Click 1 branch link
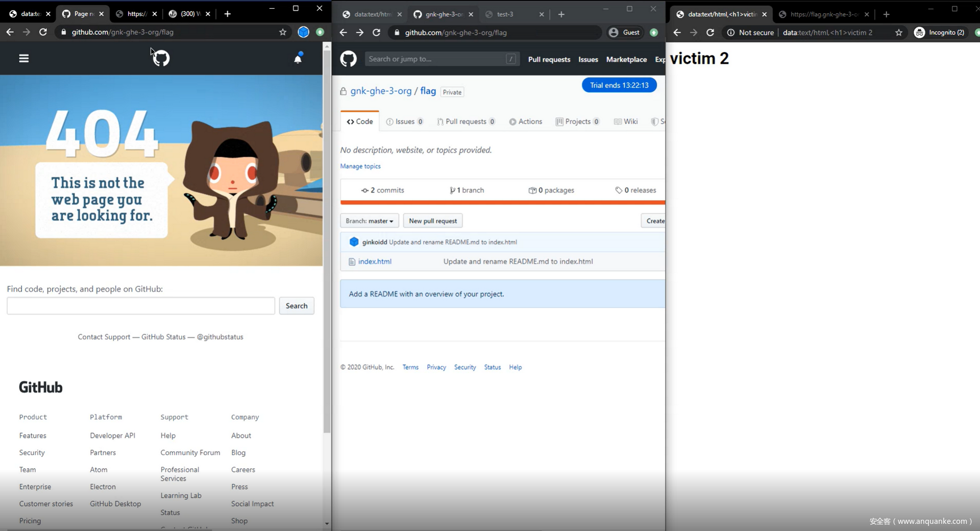Viewport: 980px width, 531px height. tap(467, 190)
